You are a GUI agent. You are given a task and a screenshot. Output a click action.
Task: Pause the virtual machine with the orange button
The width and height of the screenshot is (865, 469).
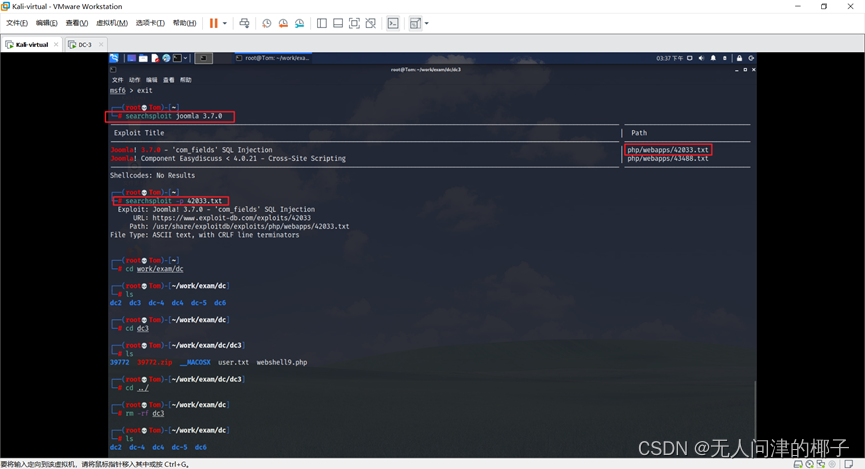(x=213, y=23)
